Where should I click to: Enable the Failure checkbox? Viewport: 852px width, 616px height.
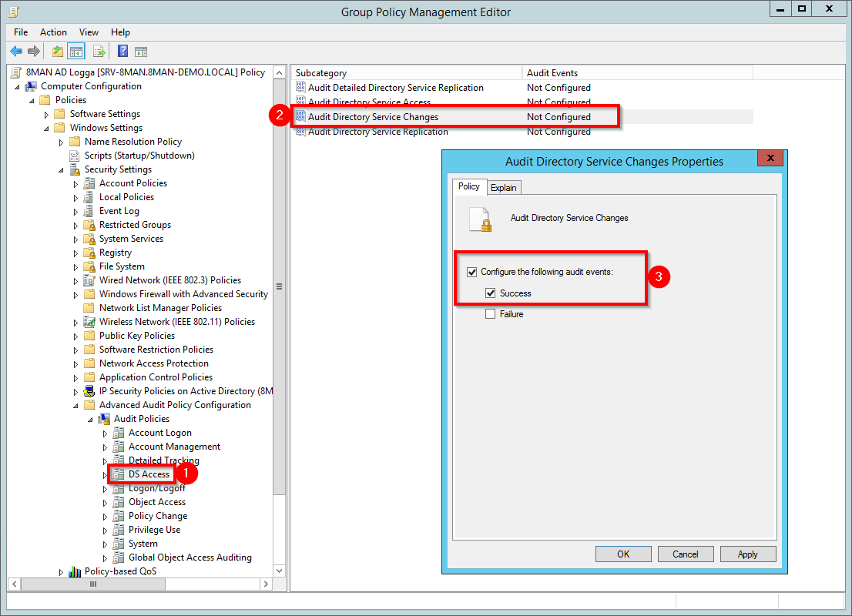[x=490, y=314]
